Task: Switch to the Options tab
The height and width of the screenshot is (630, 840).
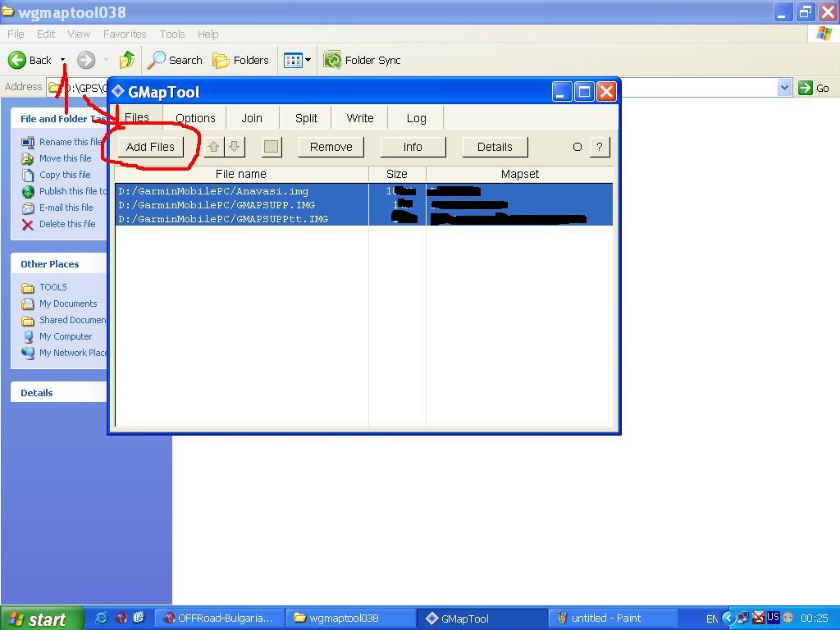Action: [195, 118]
